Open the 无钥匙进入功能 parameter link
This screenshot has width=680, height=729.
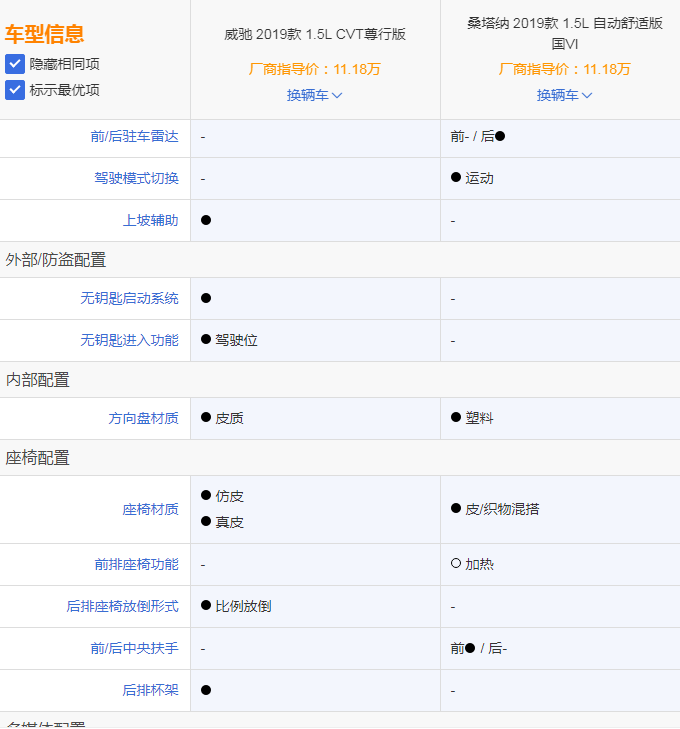pyautogui.click(x=129, y=341)
